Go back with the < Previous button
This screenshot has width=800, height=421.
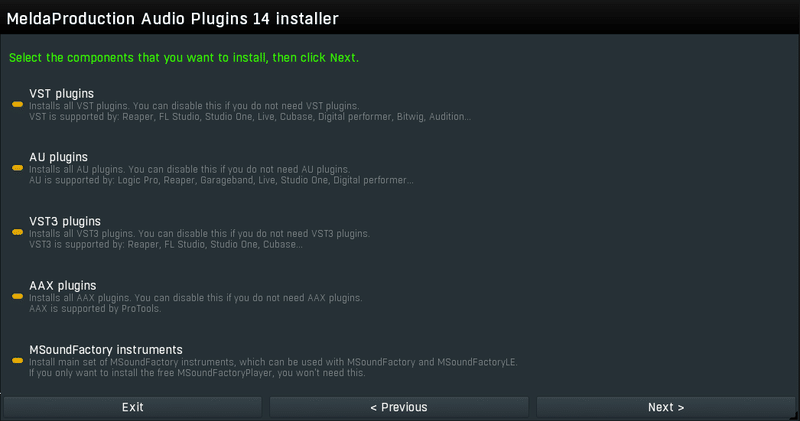[x=398, y=407]
